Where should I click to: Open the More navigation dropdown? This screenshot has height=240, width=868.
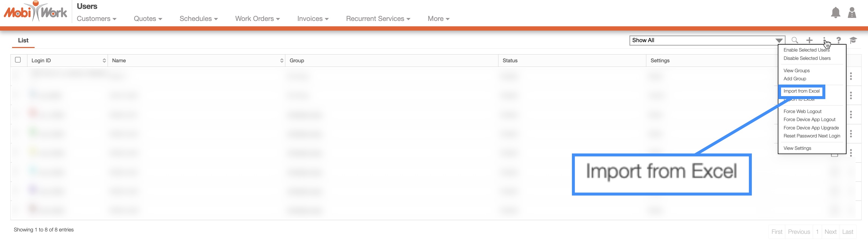point(438,19)
